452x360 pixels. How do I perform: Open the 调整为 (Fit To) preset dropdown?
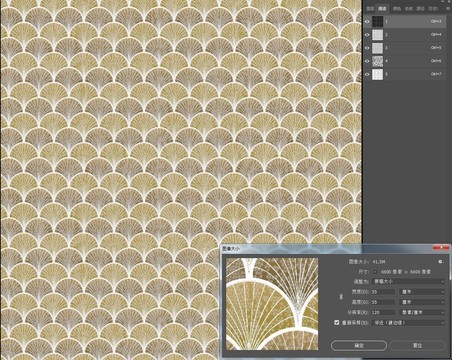[x=408, y=282]
